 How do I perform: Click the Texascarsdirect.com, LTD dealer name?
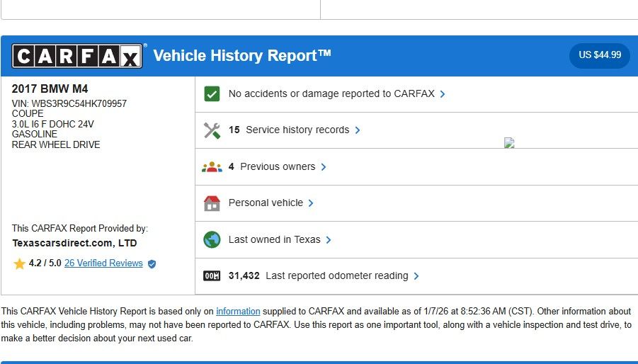pyautogui.click(x=74, y=243)
